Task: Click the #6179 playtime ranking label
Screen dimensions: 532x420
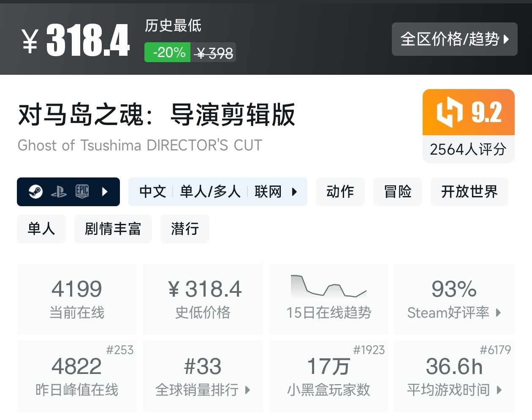Action: [495, 350]
